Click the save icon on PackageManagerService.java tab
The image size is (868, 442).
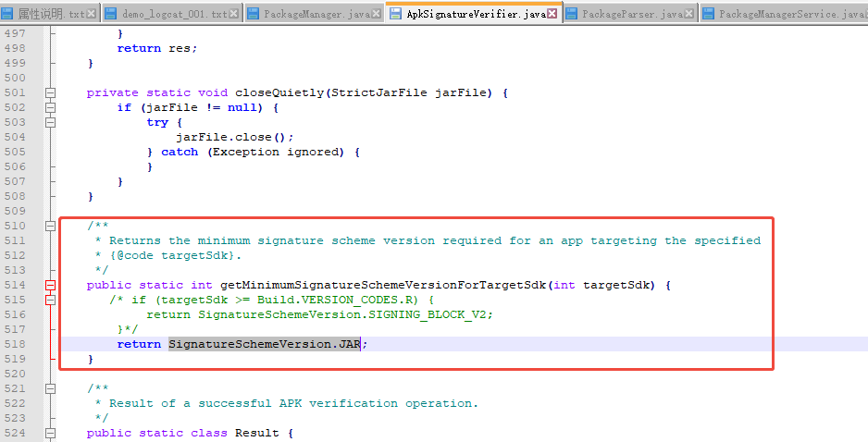point(708,14)
